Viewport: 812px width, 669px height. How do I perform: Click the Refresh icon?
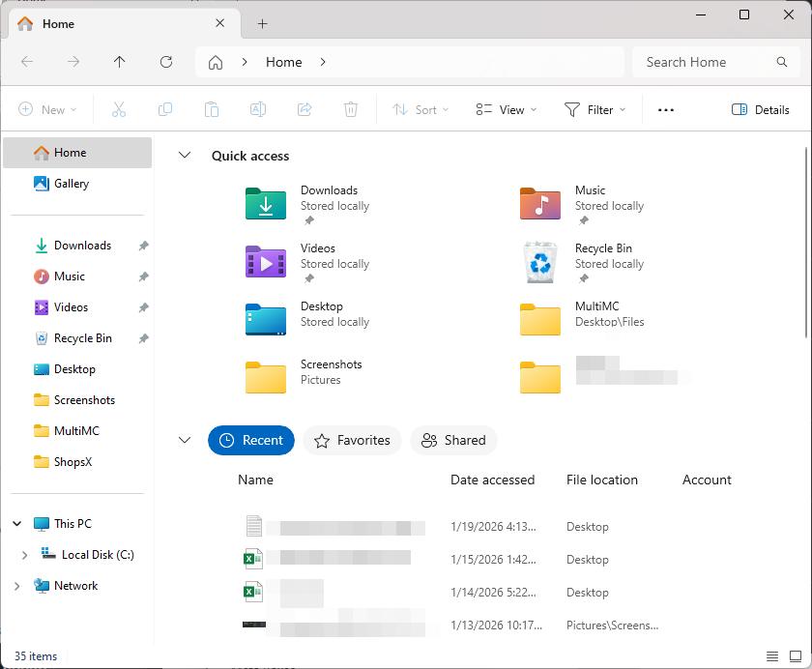pos(165,61)
